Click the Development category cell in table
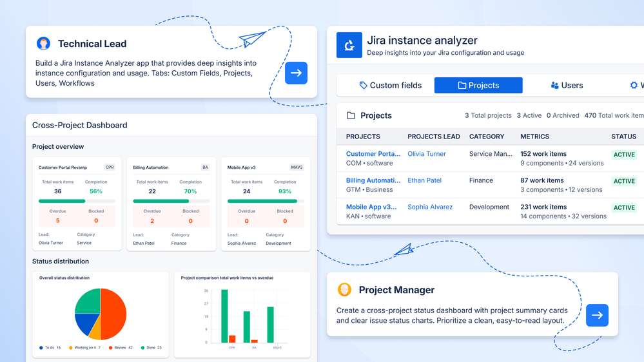Screen dimensions: 644x362 click(x=489, y=207)
